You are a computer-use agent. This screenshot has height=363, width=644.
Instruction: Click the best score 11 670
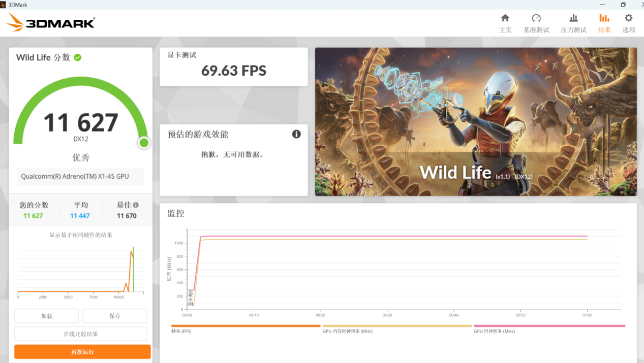click(127, 216)
